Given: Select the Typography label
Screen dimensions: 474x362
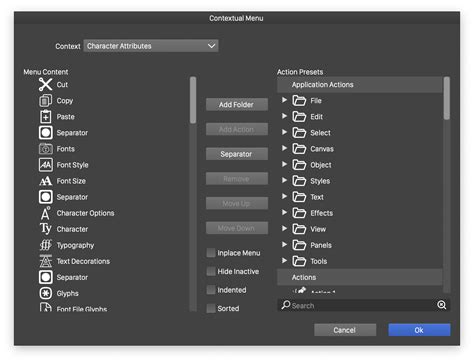Looking at the screenshot, I should tap(75, 245).
